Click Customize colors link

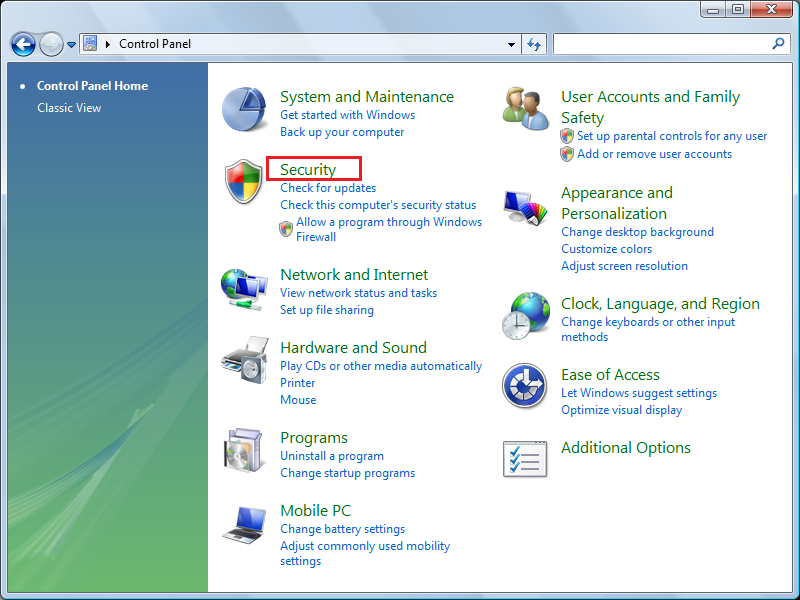(607, 249)
